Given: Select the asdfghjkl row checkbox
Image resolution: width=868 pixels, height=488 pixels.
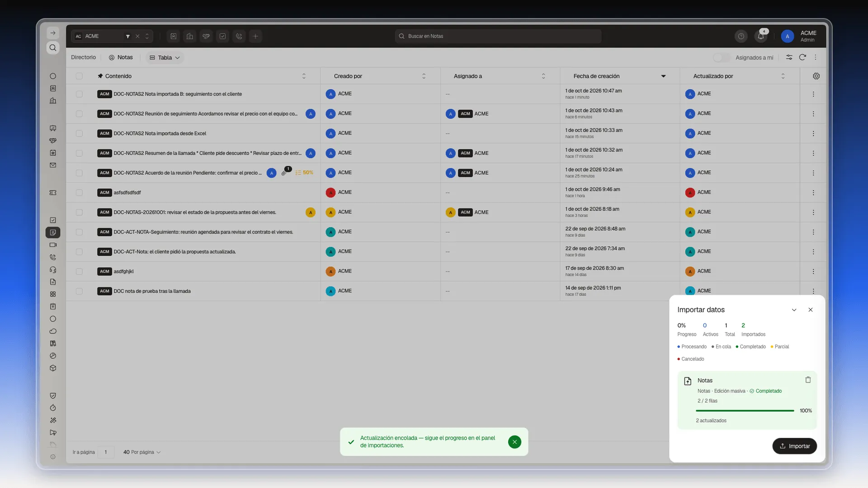Looking at the screenshot, I should point(79,272).
